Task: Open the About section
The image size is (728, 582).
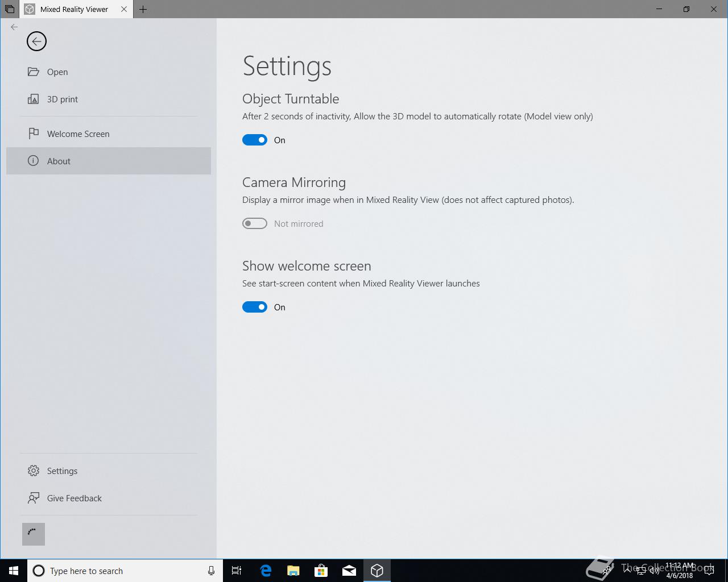Action: point(109,161)
